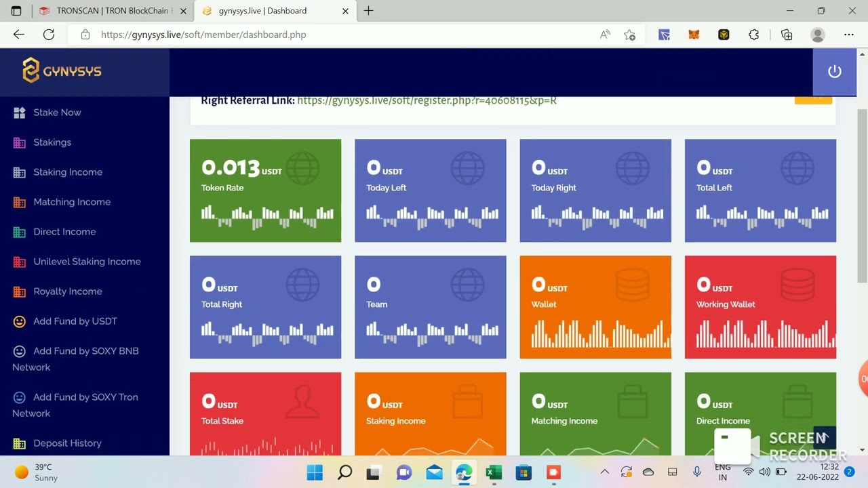Image resolution: width=868 pixels, height=488 pixels.
Task: Open weather widget showing 39°C Sunny
Action: pos(37,472)
